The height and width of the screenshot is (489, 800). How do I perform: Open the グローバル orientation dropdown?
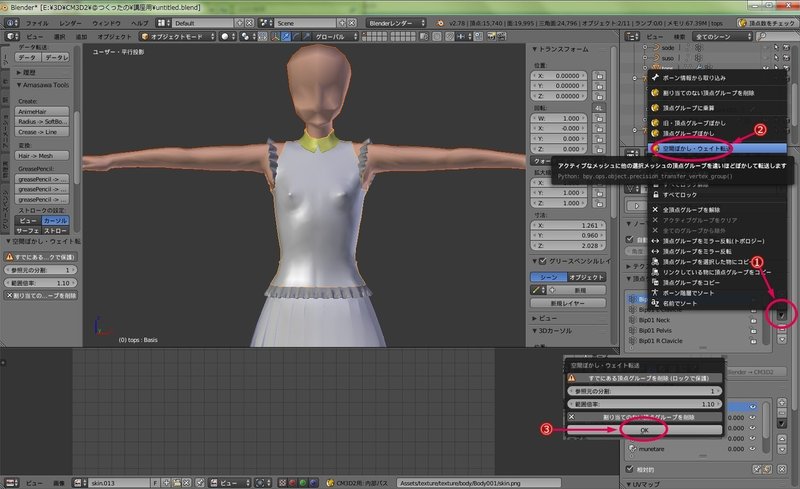pyautogui.click(x=335, y=37)
